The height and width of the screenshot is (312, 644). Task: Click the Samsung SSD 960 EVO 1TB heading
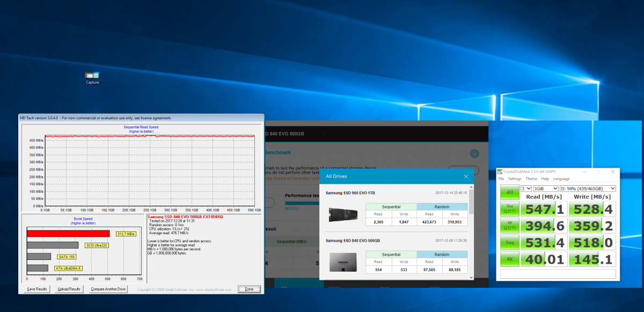[x=350, y=192]
